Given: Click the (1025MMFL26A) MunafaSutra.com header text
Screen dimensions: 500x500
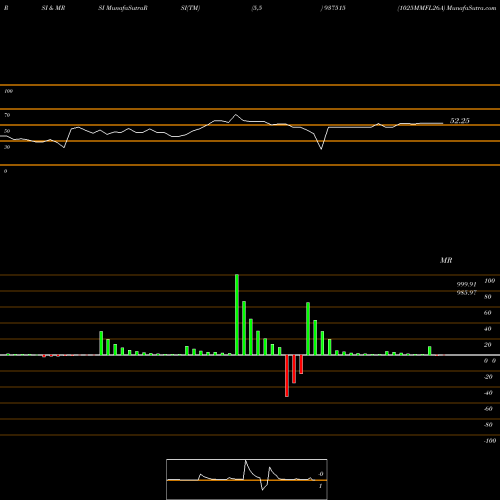Looking at the screenshot, I should [x=447, y=8].
